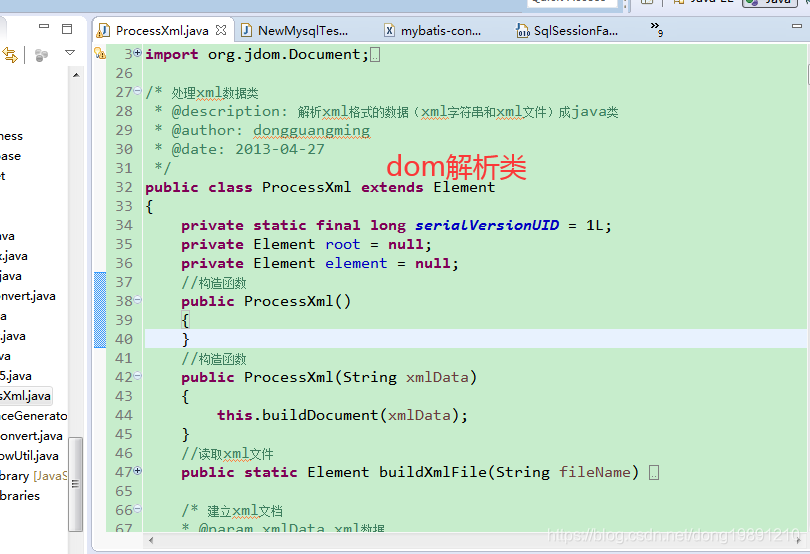Click the Java file icon on ProcessXml.java tab
Viewport: 810px width, 554px height.
click(x=104, y=30)
